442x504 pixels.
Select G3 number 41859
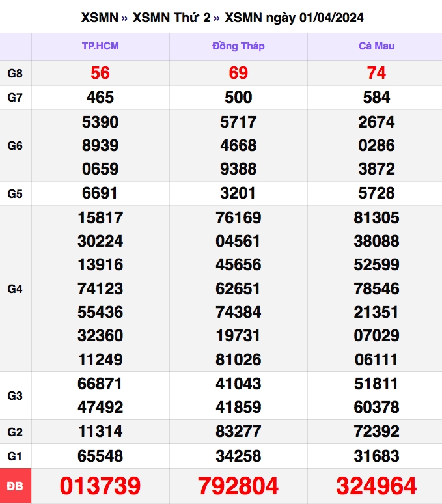(x=238, y=407)
